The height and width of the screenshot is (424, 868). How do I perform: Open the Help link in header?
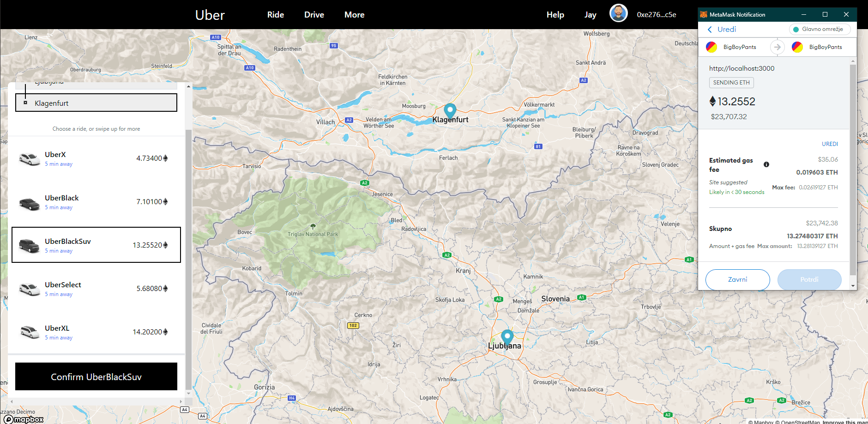point(555,15)
